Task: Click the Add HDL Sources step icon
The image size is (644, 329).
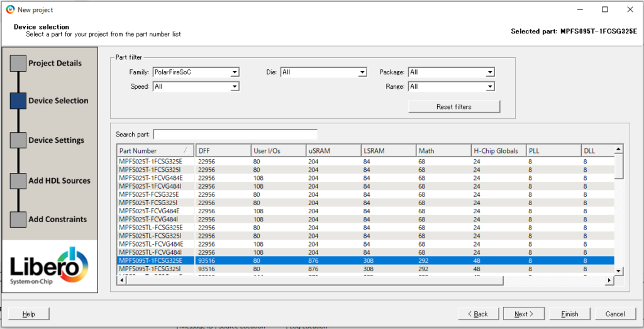Action: click(x=18, y=181)
